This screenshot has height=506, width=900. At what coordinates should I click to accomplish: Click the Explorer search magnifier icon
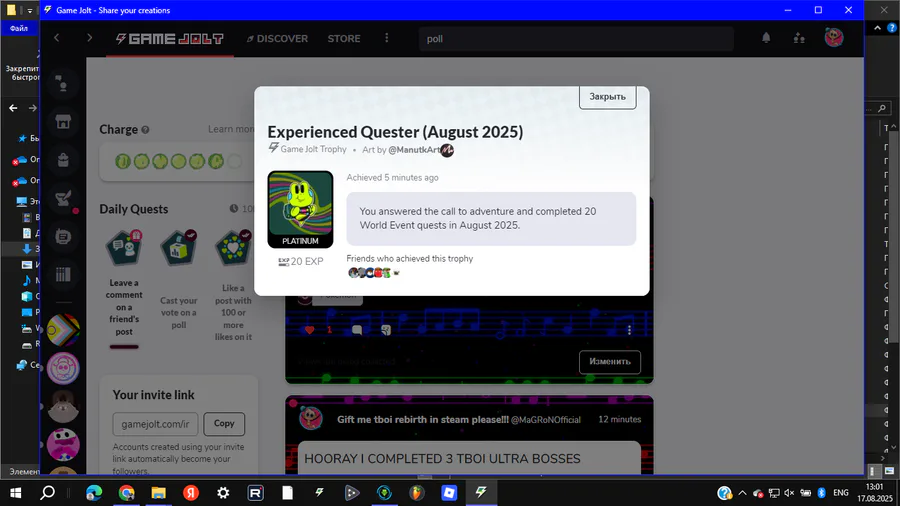[882, 108]
